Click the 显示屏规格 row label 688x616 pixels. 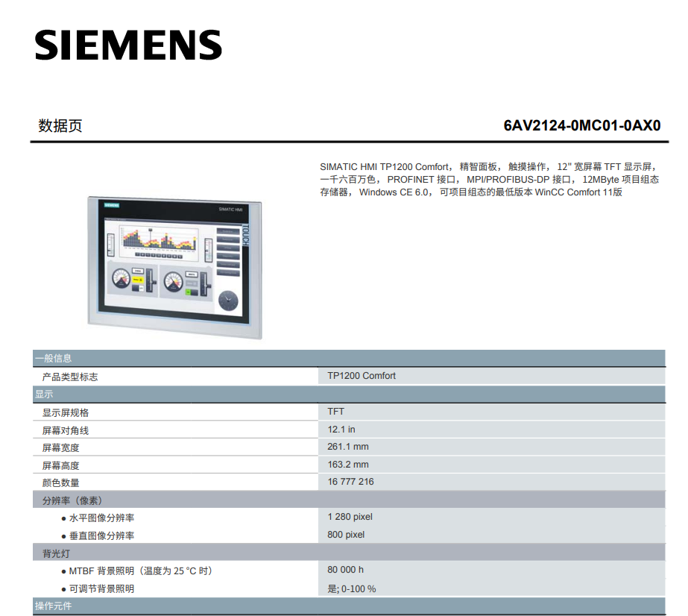tap(66, 412)
